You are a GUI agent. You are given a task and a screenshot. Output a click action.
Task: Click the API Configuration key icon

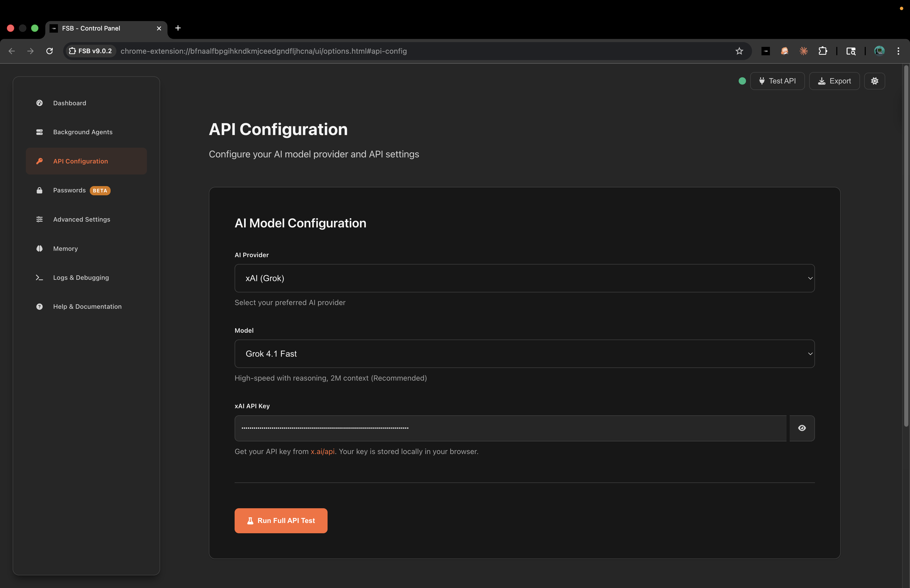pyautogui.click(x=39, y=161)
